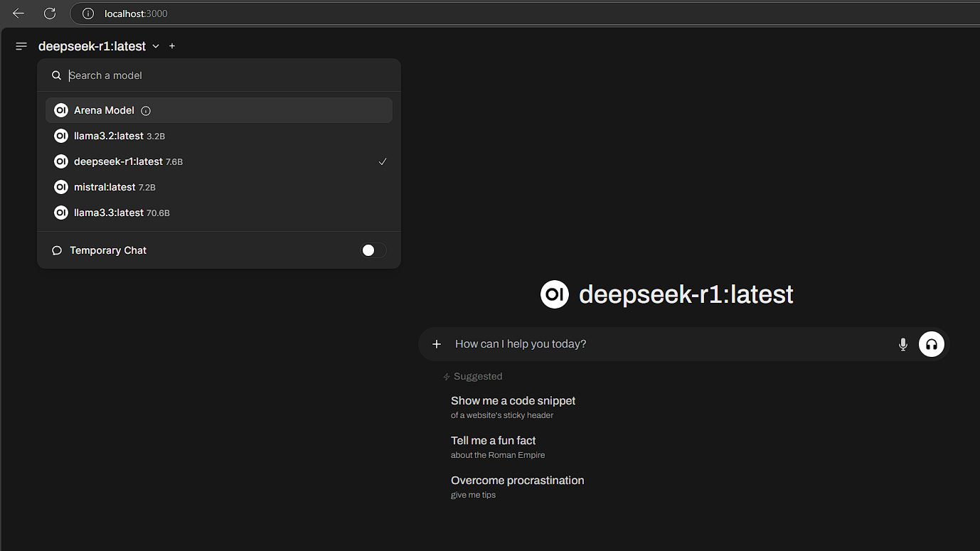The height and width of the screenshot is (551, 980).
Task: Click the '7.6B' size label
Action: tap(174, 162)
